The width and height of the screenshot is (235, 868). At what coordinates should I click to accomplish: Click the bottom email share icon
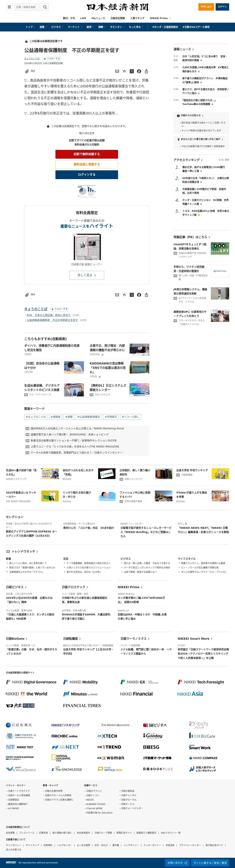[x=117, y=295]
